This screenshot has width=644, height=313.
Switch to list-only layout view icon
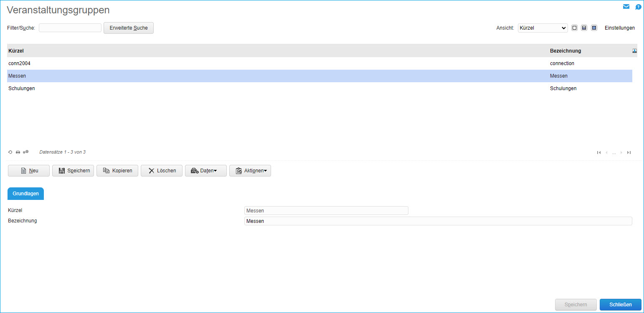point(575,28)
